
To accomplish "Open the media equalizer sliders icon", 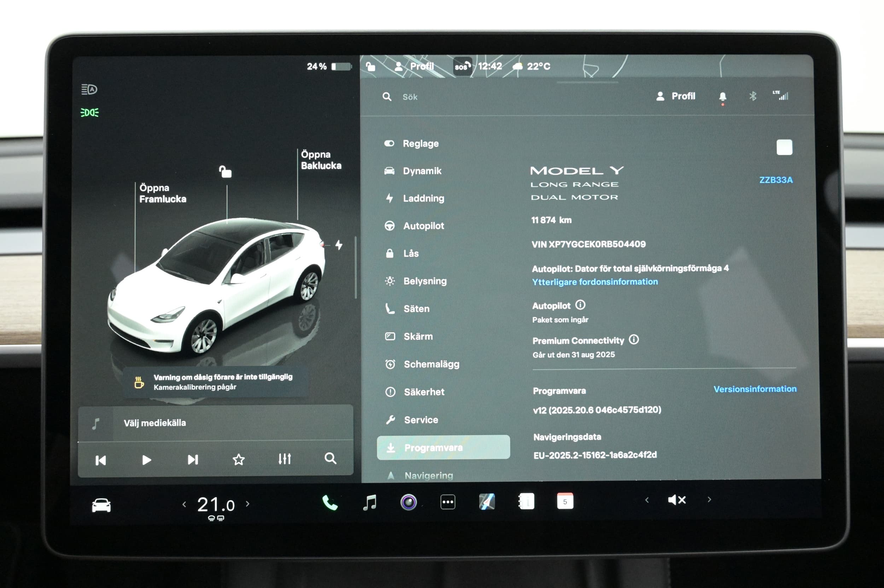I will 285,459.
